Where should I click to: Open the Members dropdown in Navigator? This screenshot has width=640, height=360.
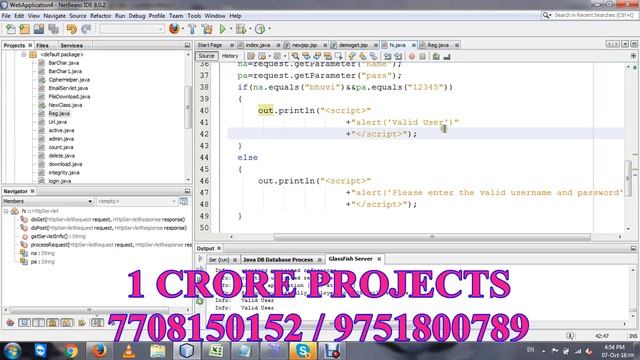click(48, 201)
